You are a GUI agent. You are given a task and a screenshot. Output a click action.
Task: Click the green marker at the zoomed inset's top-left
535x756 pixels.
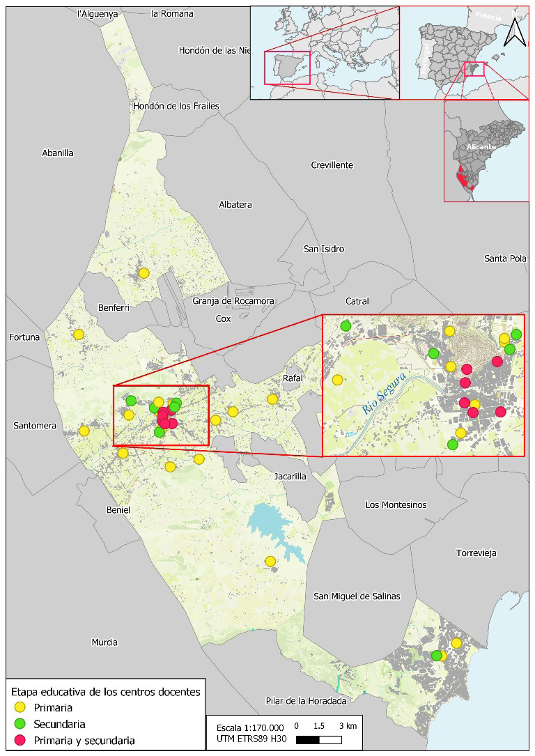(x=346, y=325)
